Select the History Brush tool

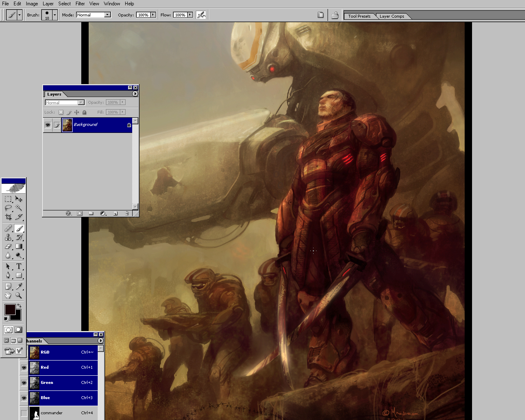pyautogui.click(x=19, y=237)
